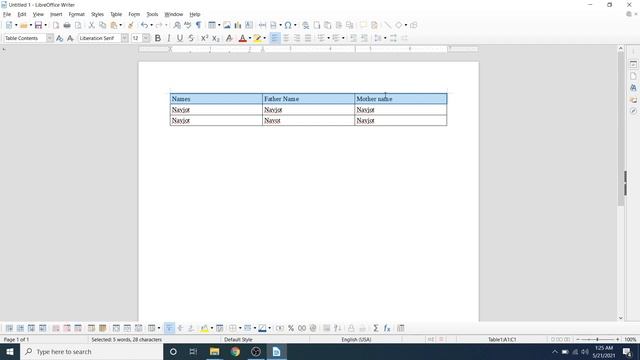
Task: Open the Table menu
Action: click(x=116, y=14)
